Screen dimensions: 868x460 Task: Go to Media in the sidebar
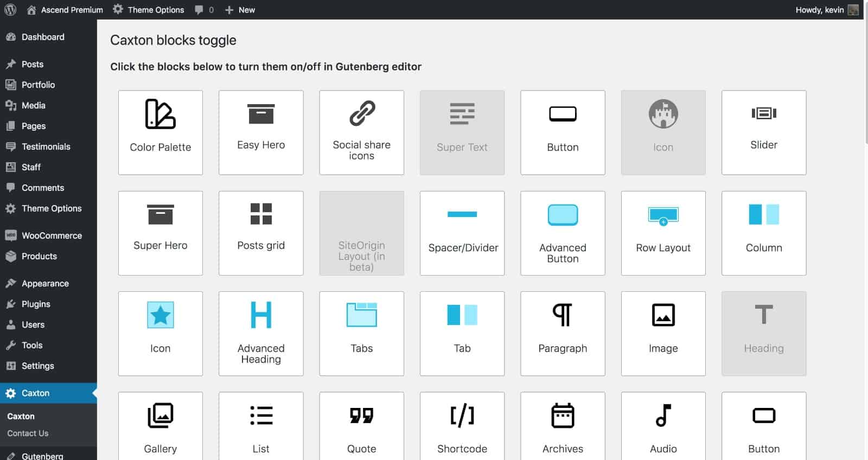tap(48, 105)
